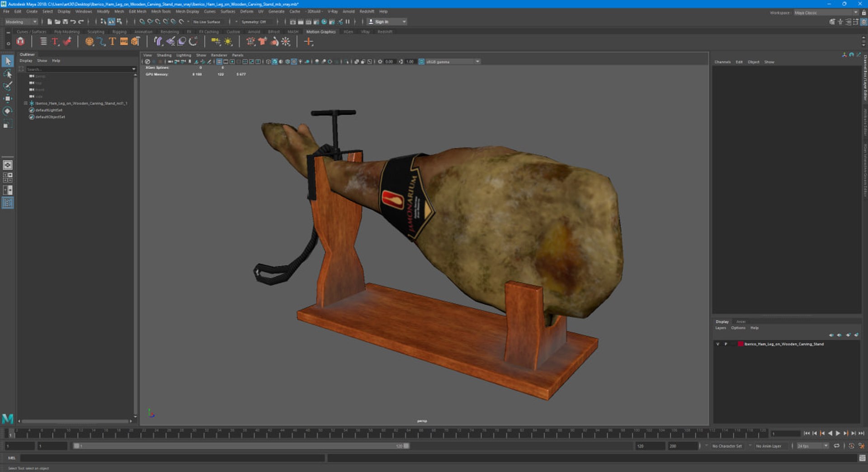Open the Sign In dropdown
The height and width of the screenshot is (472, 868).
387,22
